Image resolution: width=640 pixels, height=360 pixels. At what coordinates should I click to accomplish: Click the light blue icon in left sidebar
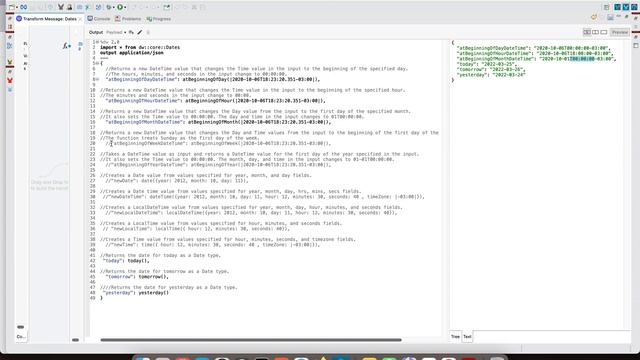click(10, 89)
